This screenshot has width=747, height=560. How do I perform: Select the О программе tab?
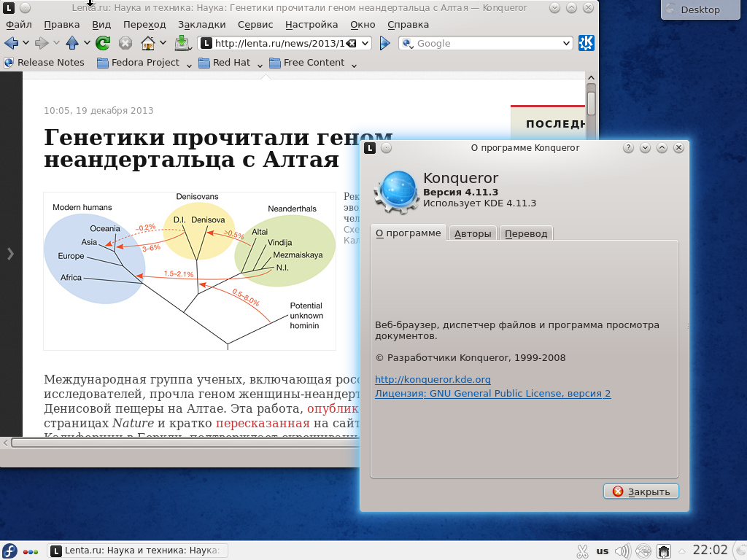coord(409,233)
